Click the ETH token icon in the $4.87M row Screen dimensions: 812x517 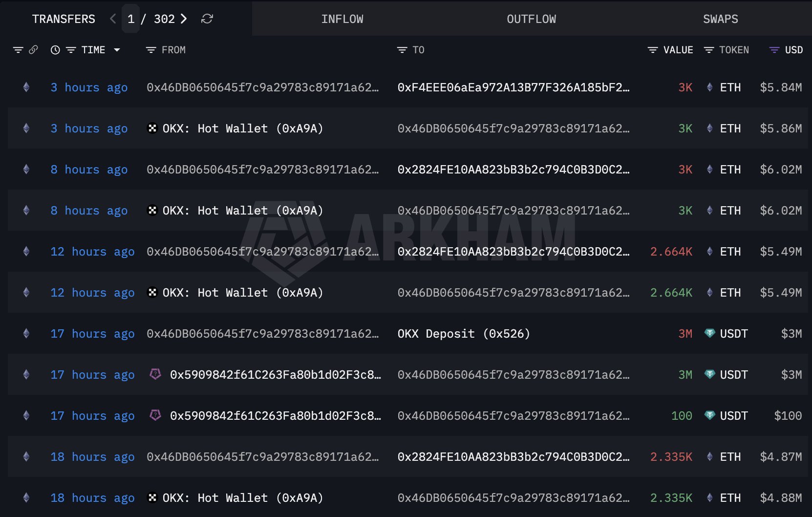710,457
